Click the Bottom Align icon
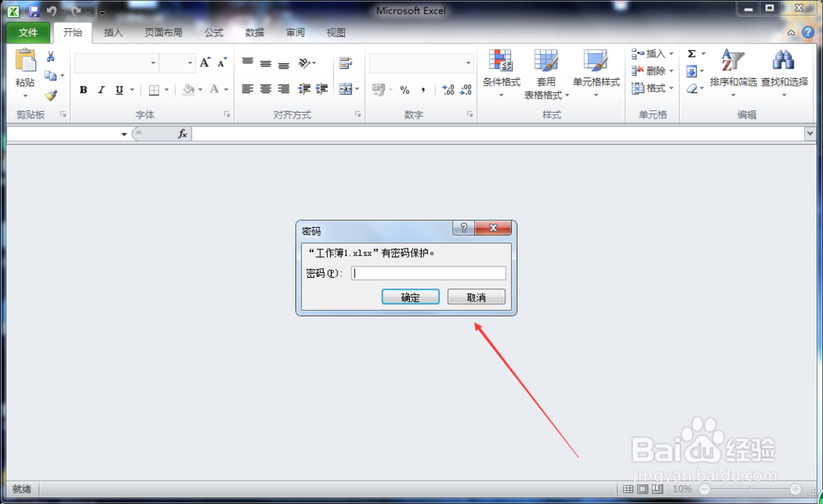 pos(283,65)
